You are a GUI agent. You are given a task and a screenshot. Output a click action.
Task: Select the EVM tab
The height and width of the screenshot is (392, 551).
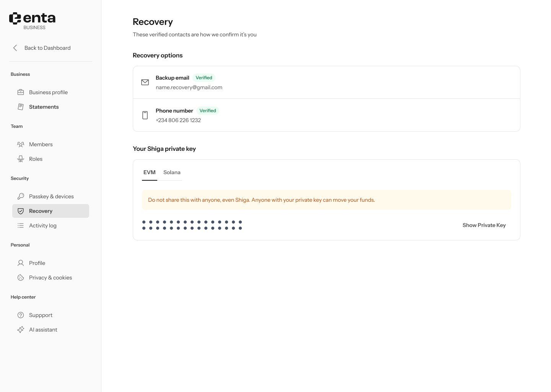(149, 172)
